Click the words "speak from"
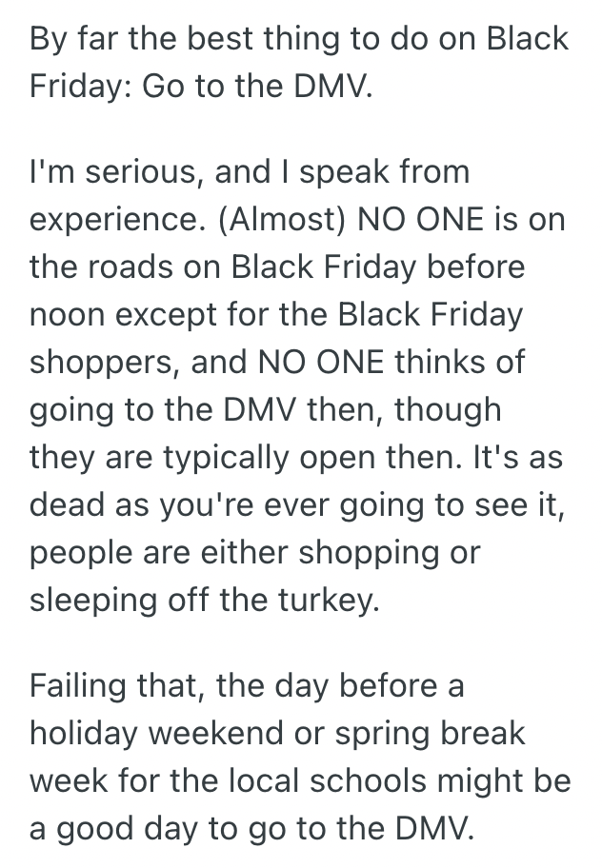 pos(387,172)
